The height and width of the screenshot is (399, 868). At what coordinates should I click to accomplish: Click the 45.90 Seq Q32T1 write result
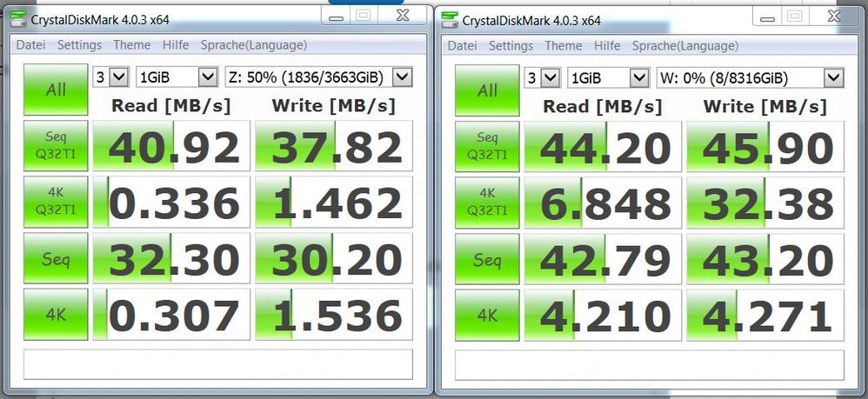tap(765, 147)
